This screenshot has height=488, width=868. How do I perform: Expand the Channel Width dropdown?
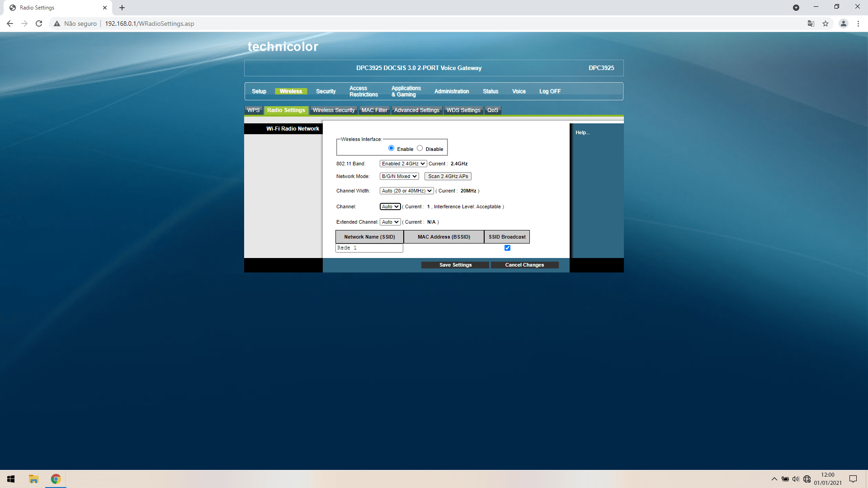(x=406, y=190)
